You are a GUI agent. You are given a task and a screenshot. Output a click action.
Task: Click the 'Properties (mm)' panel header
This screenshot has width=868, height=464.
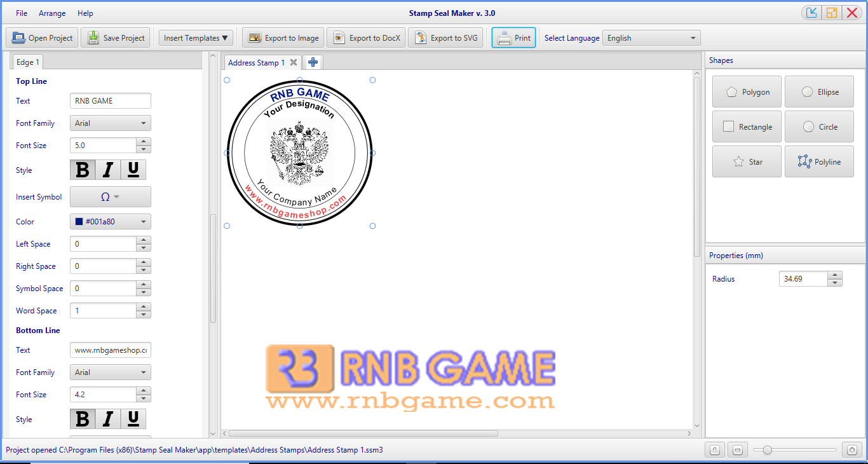785,255
